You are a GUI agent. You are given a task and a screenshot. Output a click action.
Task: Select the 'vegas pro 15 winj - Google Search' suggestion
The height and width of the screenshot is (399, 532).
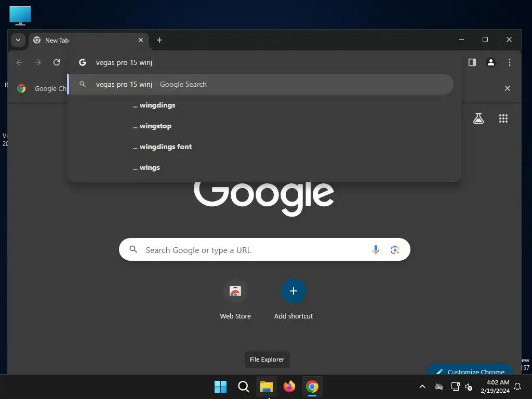click(x=261, y=84)
